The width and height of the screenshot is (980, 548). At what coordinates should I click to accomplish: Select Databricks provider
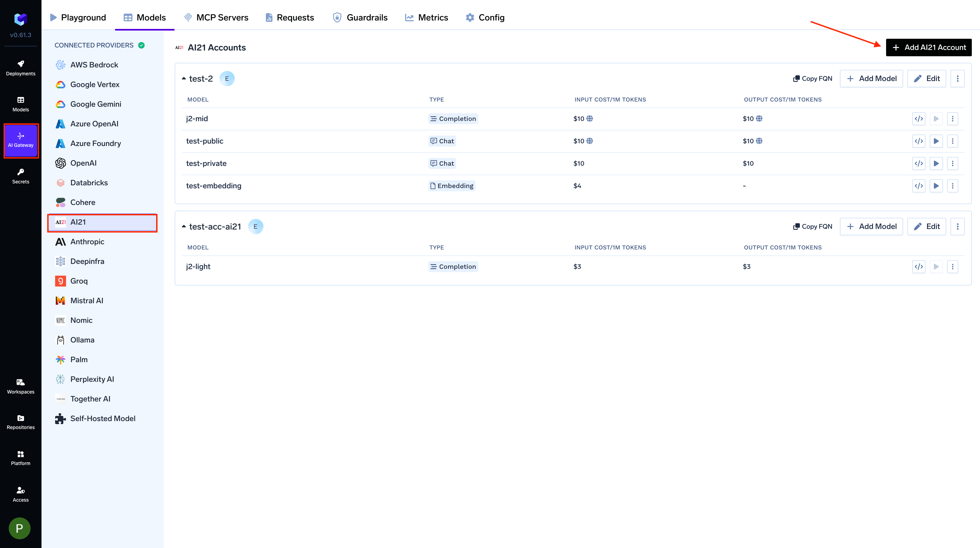[103, 183]
